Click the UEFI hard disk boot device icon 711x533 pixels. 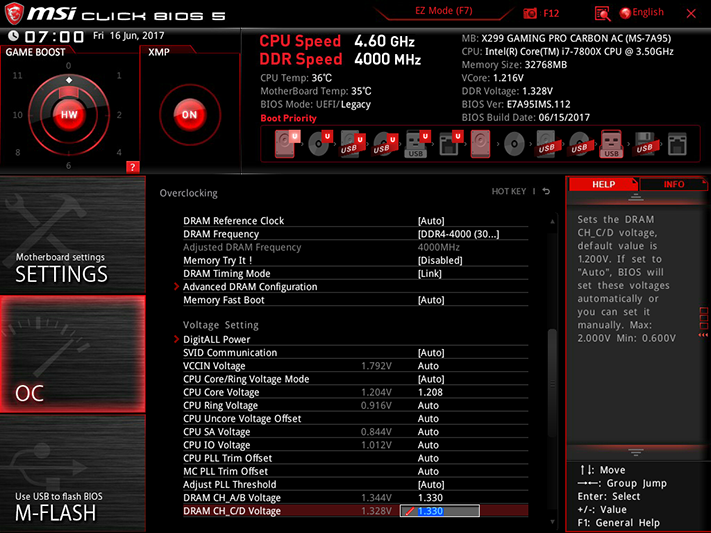tap(286, 144)
